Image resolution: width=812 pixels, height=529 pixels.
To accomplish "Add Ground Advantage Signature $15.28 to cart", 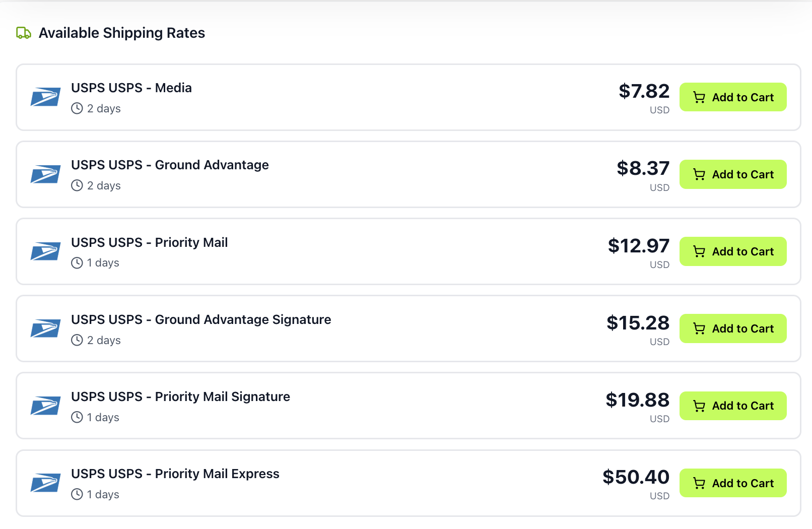I will pyautogui.click(x=733, y=328).
